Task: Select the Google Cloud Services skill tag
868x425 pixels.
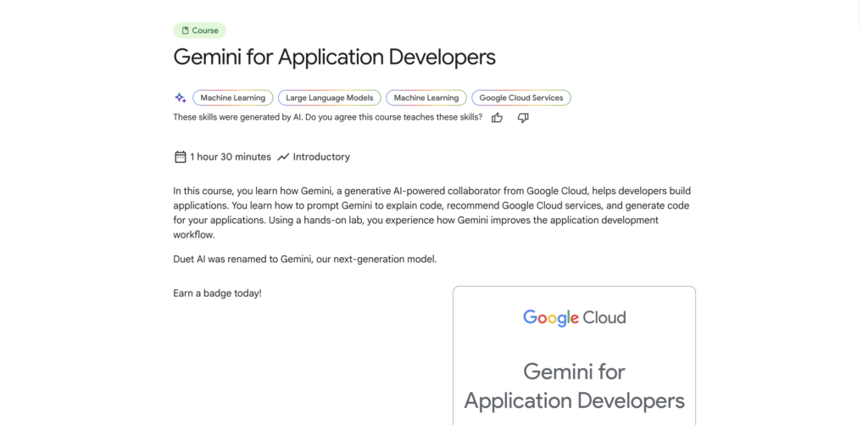Action: click(x=521, y=98)
